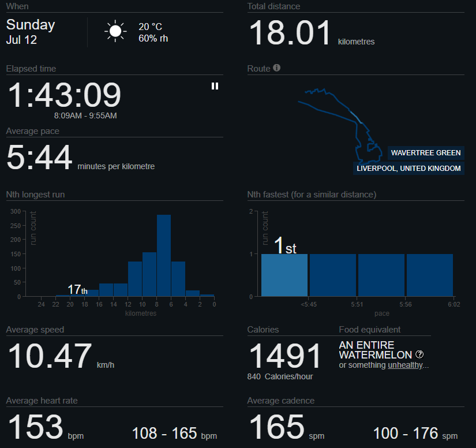This screenshot has width=476, height=448.
Task: Click the tallest bar in longest run histogram
Action: (x=164, y=255)
